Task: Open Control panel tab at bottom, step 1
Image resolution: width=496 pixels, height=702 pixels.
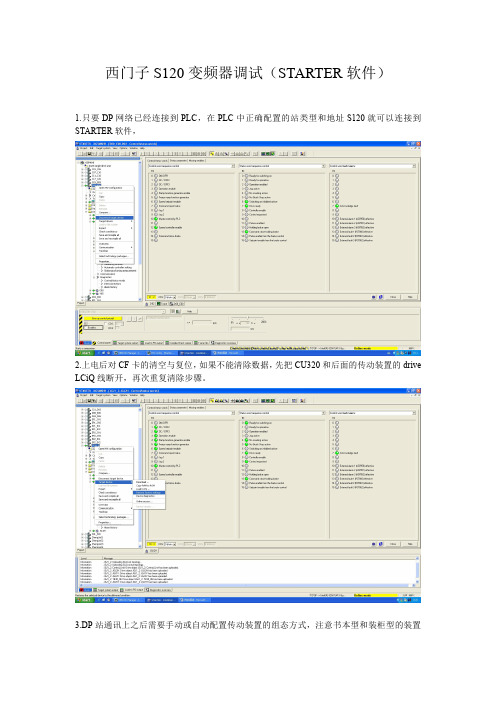Action: [101, 342]
